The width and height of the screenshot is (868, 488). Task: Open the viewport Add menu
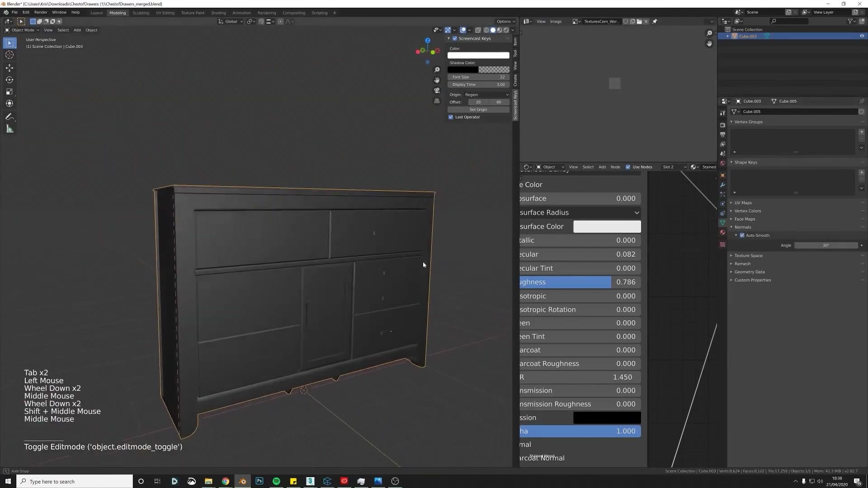tap(77, 30)
